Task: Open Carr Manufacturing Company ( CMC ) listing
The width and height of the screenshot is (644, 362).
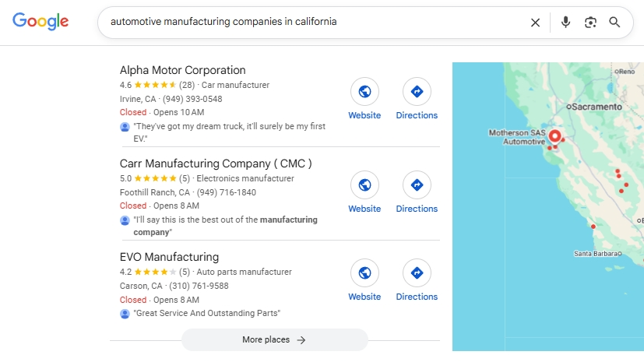Action: click(x=216, y=163)
